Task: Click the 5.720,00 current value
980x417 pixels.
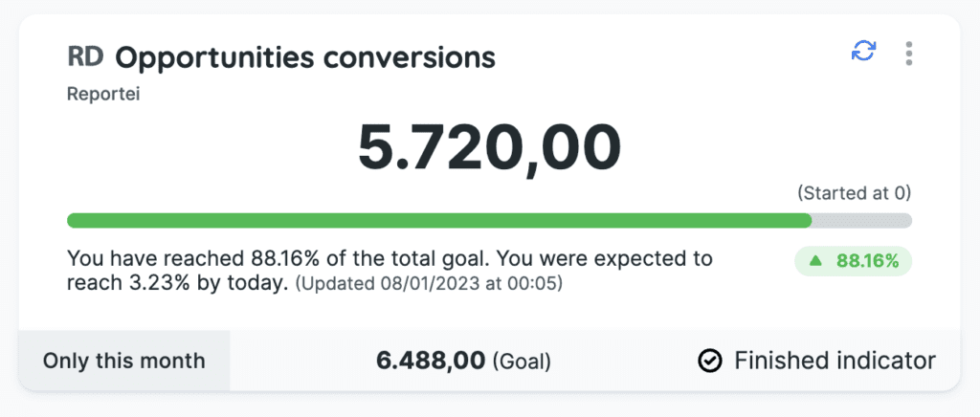Action: point(489,148)
